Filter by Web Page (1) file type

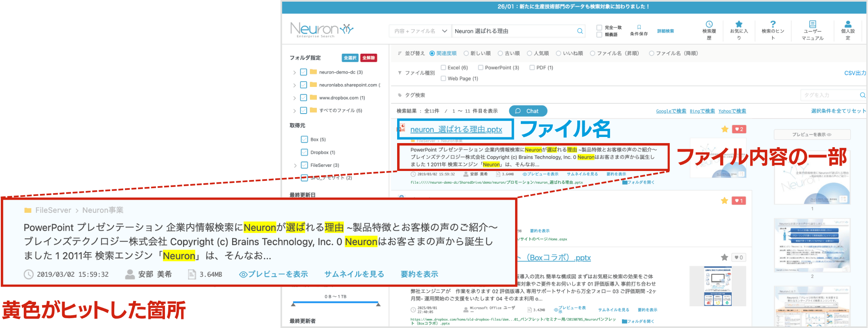pos(443,79)
